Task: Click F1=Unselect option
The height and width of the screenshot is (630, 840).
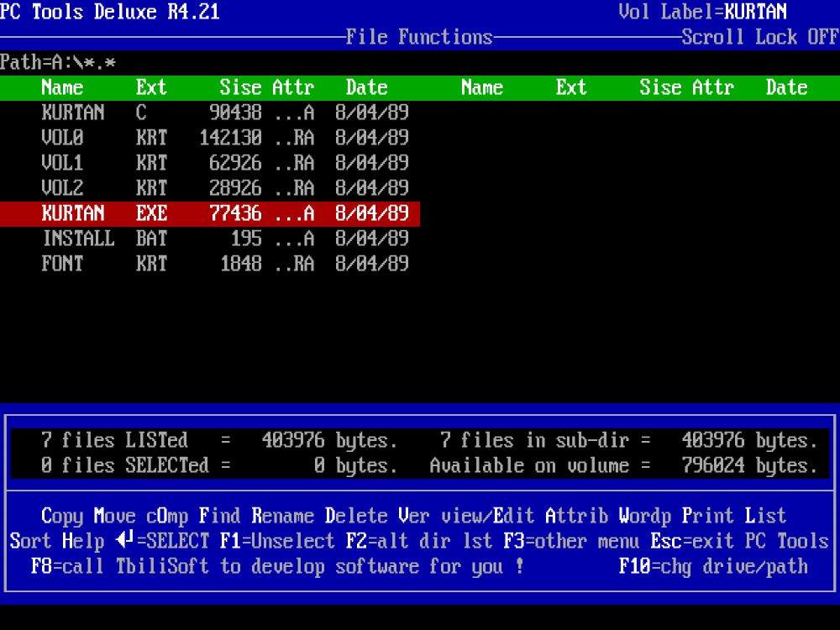Action: (x=277, y=541)
